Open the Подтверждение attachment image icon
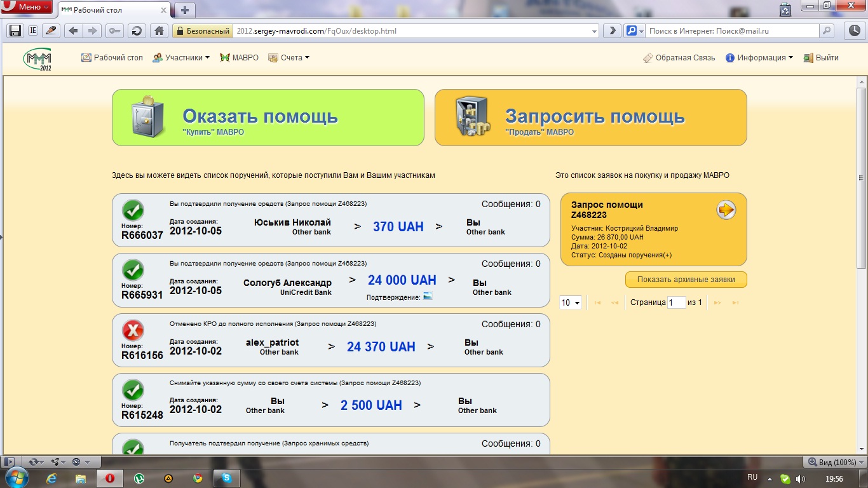 pos(428,296)
